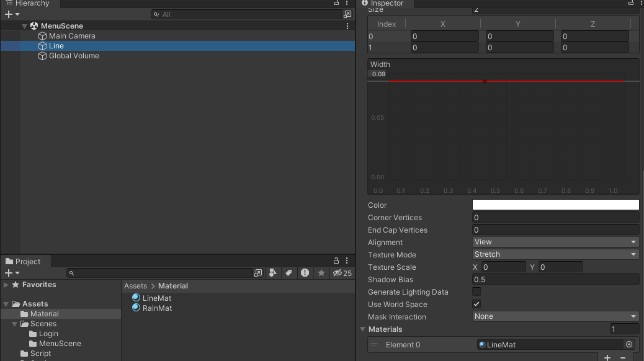The height and width of the screenshot is (361, 644).
Task: Click the cube icon next to Main Camera
Action: (42, 36)
